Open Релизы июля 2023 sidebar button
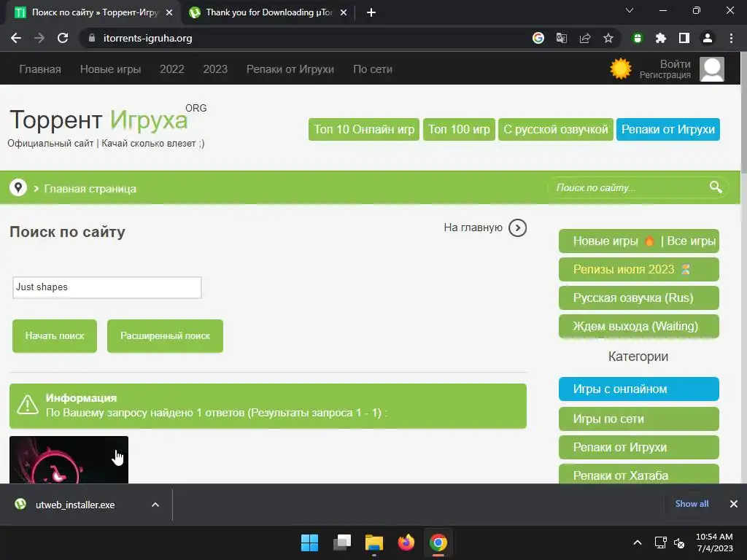 (639, 270)
